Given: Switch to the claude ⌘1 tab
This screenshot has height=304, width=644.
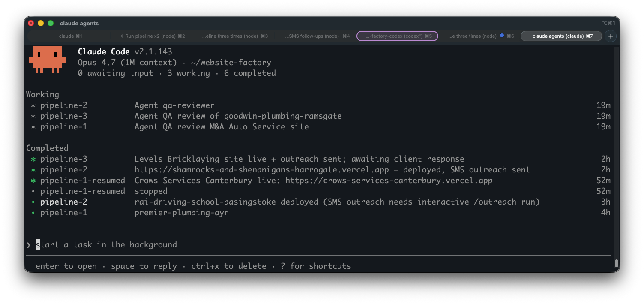Looking at the screenshot, I should (x=70, y=36).
